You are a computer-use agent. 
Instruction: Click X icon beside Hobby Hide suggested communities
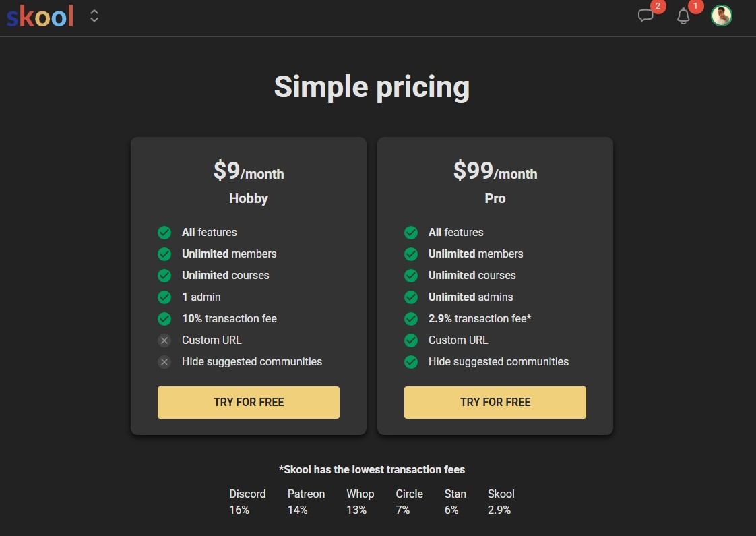(x=164, y=362)
